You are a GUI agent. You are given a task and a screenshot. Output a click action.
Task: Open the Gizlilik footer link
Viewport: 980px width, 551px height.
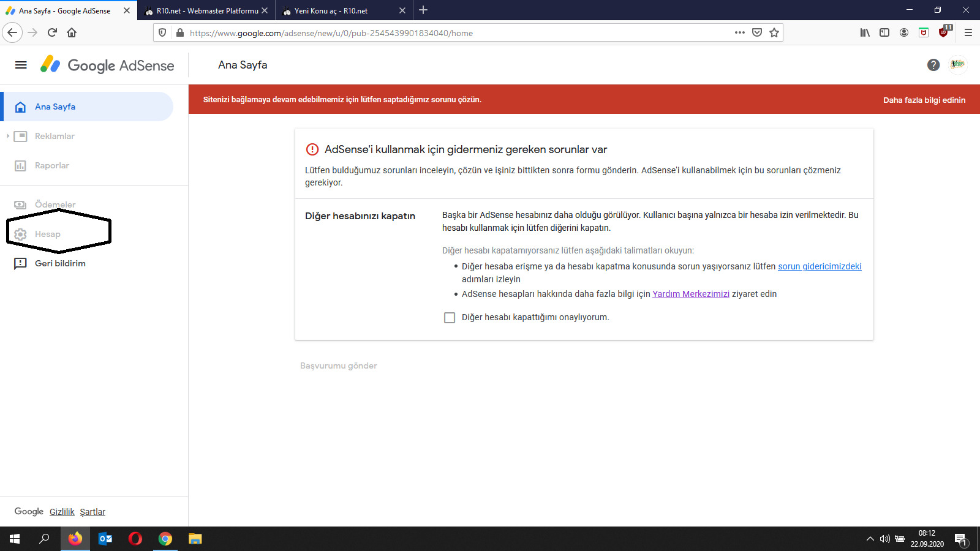click(x=62, y=512)
